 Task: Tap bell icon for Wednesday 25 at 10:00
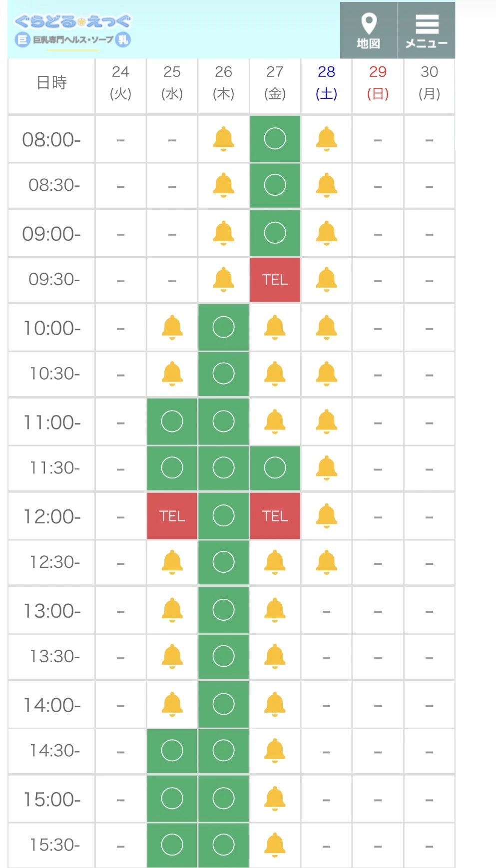(172, 327)
